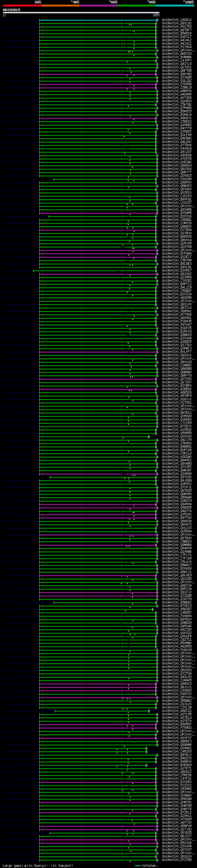Viewport: 197px width, 868px height.
Task: Select hit label UniRef100_Q5MGD5
Action: point(176,508)
